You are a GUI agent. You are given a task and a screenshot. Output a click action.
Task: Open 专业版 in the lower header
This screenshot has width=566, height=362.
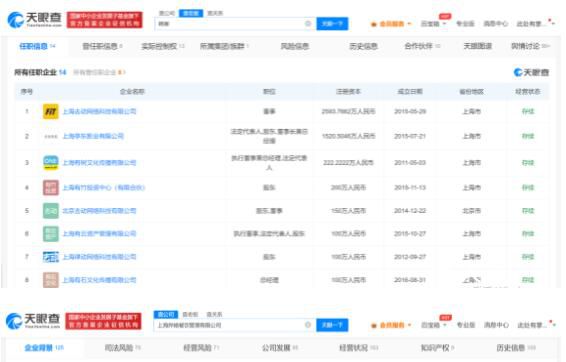click(x=466, y=325)
